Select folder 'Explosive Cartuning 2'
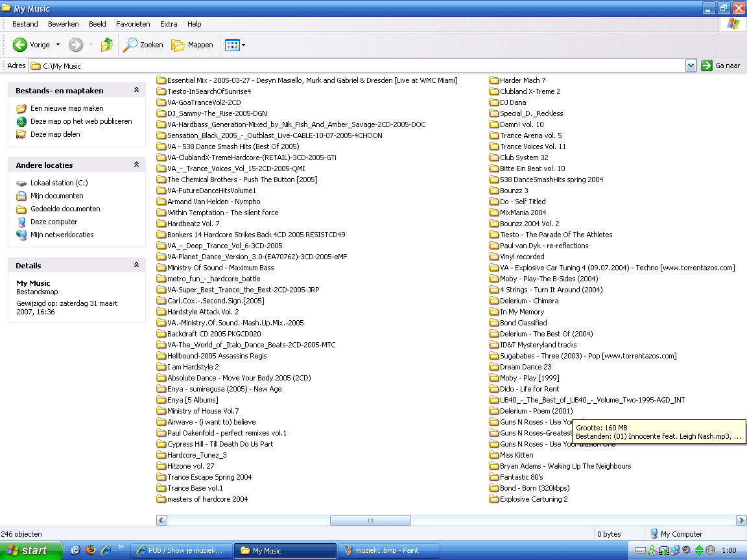 point(528,499)
